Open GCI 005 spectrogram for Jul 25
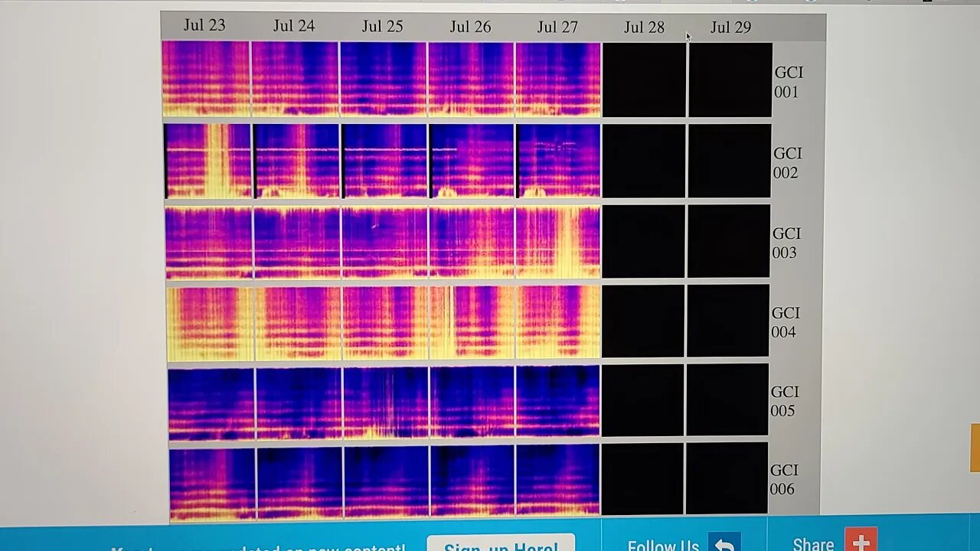Viewport: 980px width, 551px height. click(387, 403)
